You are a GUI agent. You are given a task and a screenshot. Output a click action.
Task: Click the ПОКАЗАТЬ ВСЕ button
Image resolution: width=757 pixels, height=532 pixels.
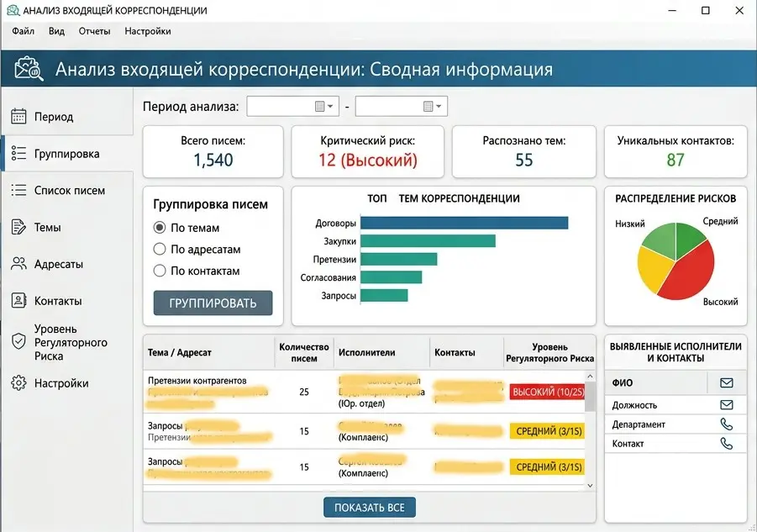click(370, 508)
